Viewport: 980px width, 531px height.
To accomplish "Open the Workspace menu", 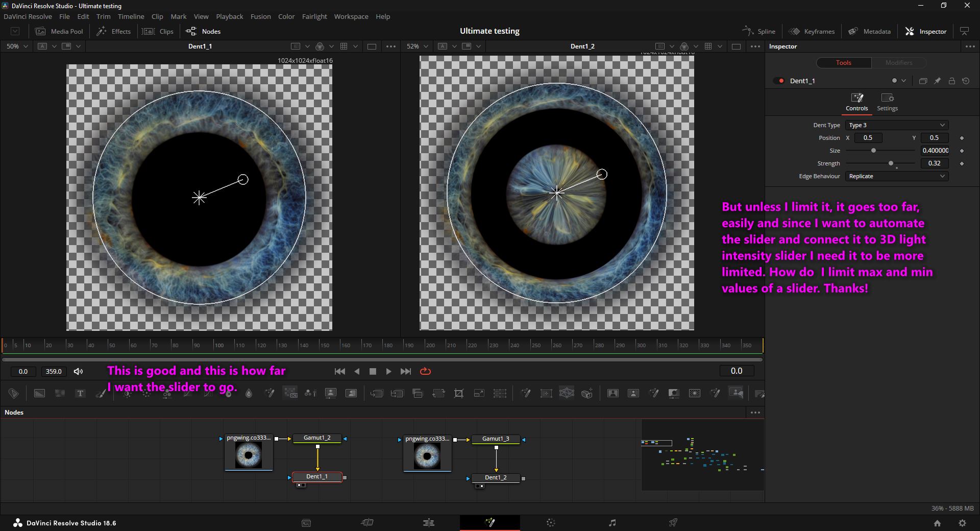I will [351, 16].
